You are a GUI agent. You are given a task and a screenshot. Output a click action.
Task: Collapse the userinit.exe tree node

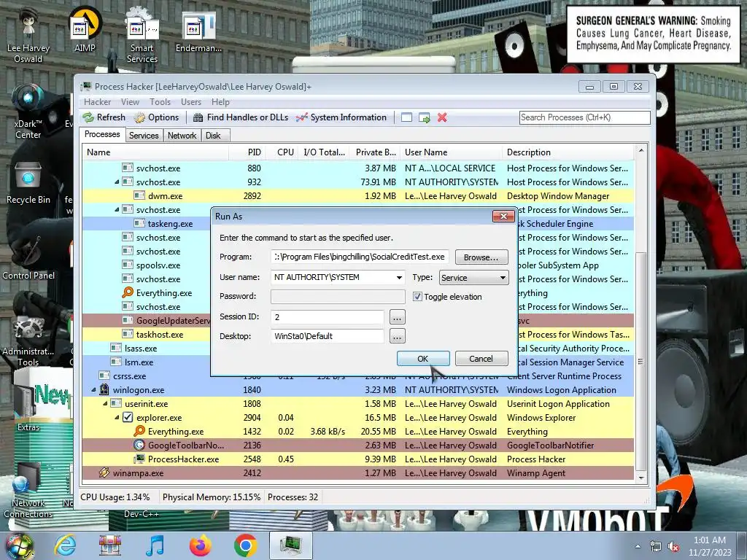coord(105,403)
